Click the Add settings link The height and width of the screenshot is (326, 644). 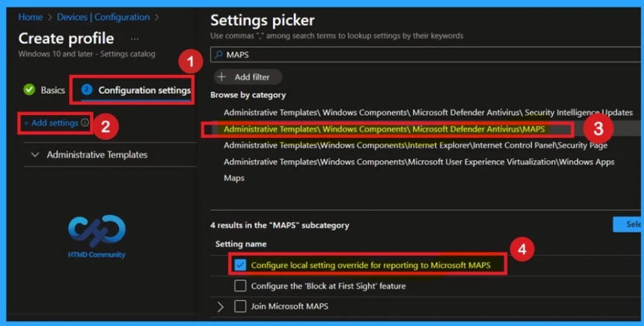[x=52, y=123]
